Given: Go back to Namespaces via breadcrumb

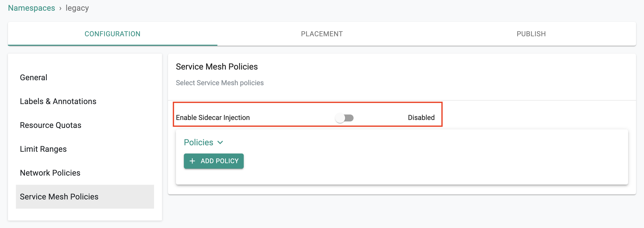Looking at the screenshot, I should pos(32,8).
